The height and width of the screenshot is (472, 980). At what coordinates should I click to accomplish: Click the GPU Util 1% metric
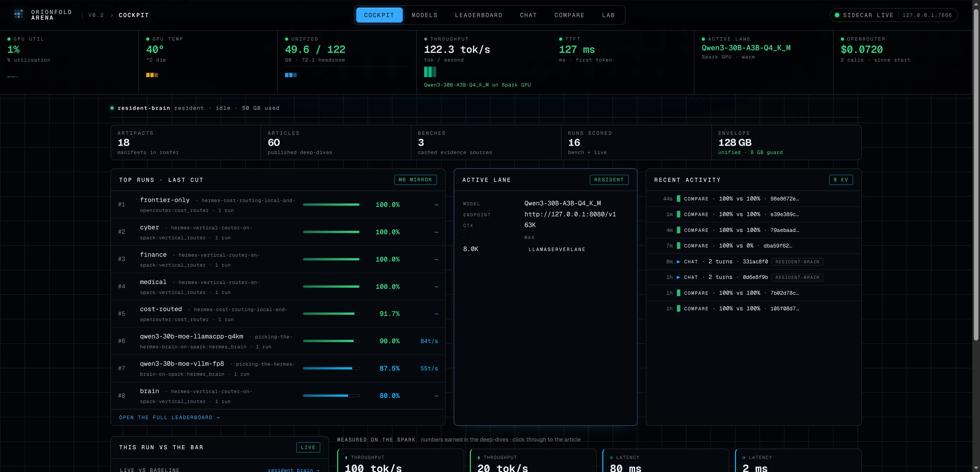click(13, 50)
